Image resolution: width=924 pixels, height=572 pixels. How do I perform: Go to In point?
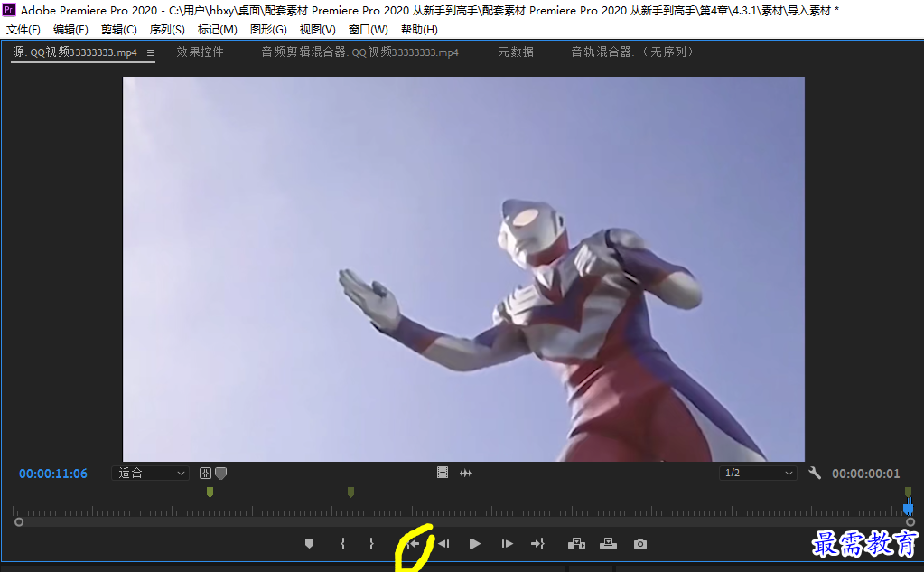pos(413,544)
